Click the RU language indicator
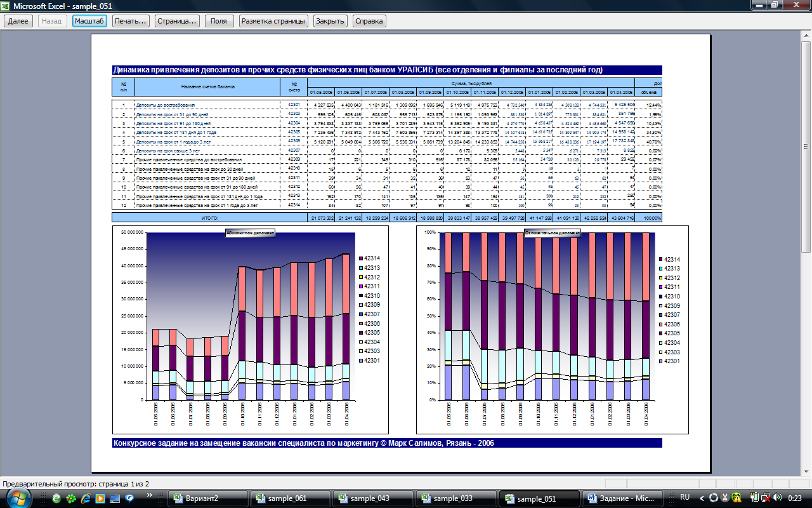Image resolution: width=812 pixels, height=508 pixels. (x=684, y=498)
